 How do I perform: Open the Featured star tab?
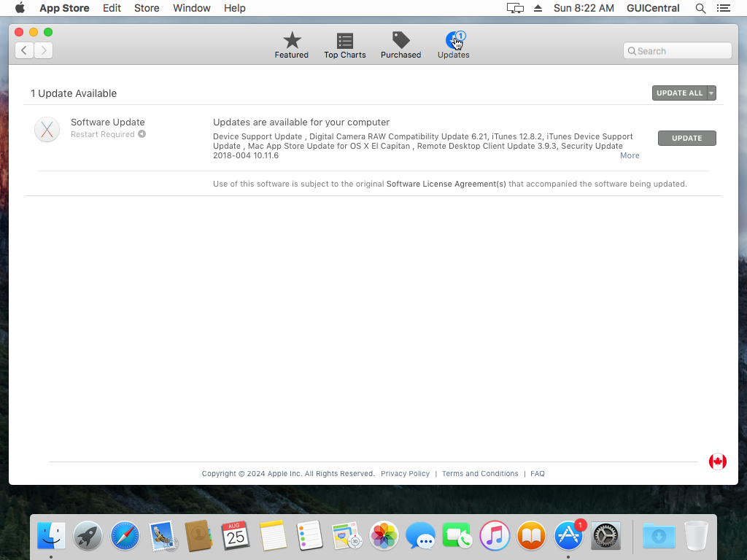click(292, 45)
